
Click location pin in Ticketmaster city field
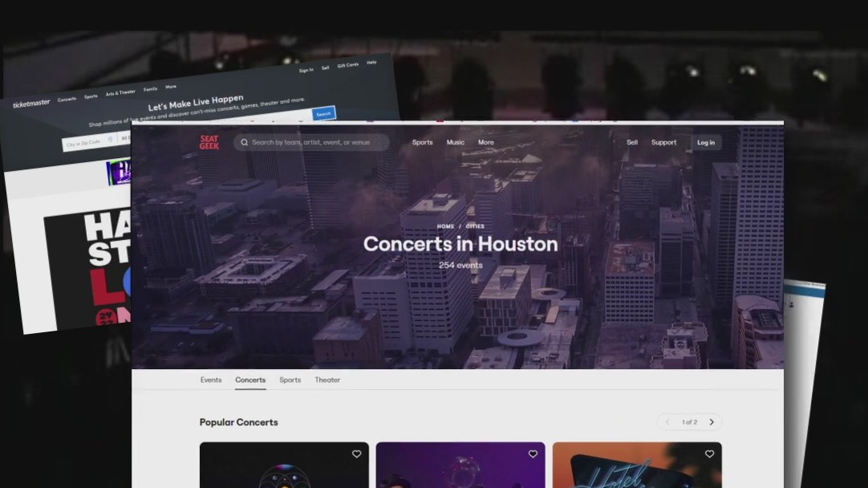(x=110, y=140)
